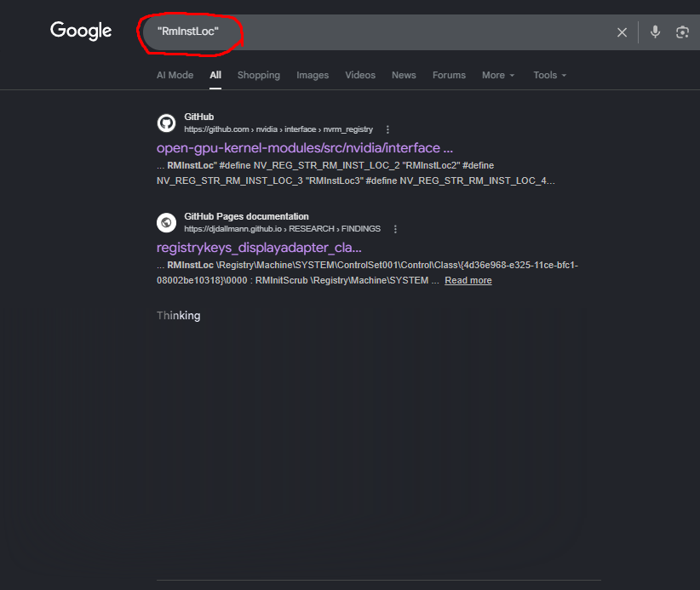The height and width of the screenshot is (590, 700).
Task: Click the NV_REG_STR_RM_INST_LOC_3 snippet text
Action: (x=229, y=180)
